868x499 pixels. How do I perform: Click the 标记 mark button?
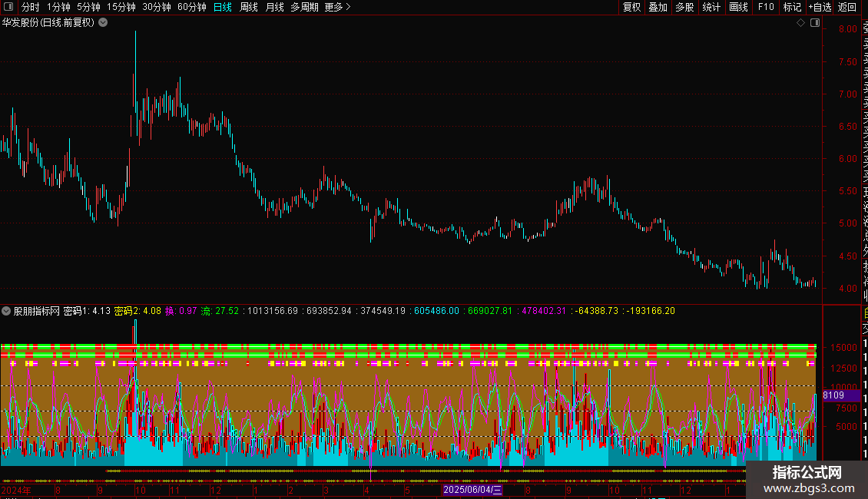(792, 7)
